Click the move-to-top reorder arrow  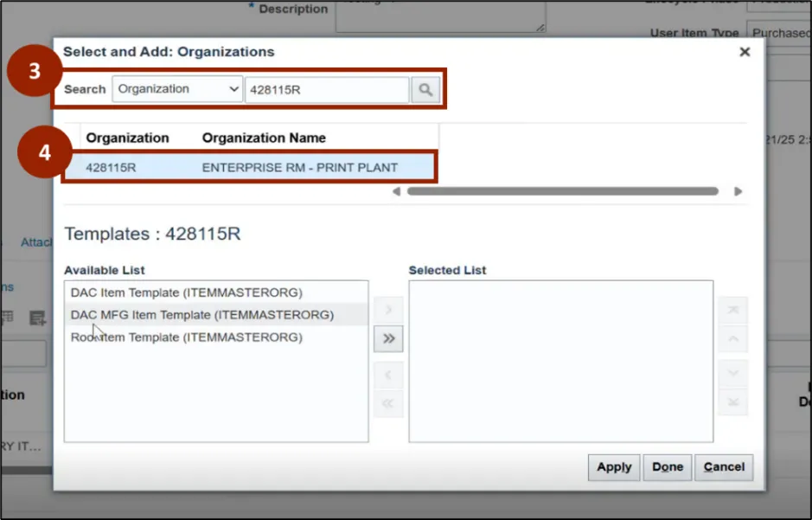(732, 310)
